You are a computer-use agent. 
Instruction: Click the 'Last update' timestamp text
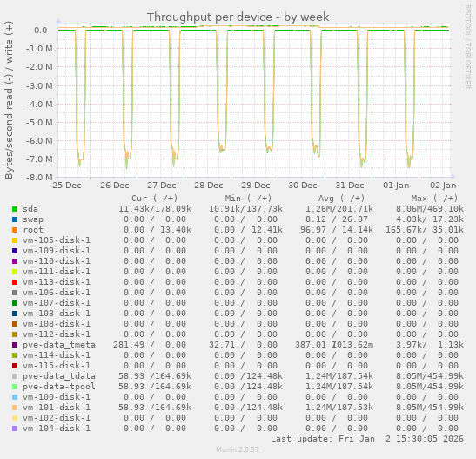[367, 439]
